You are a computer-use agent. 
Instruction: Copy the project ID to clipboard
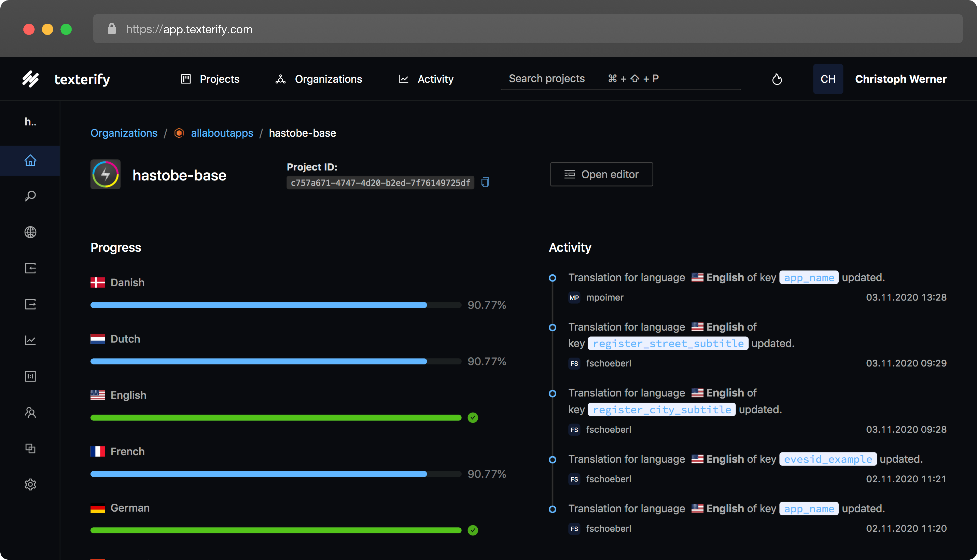click(485, 182)
